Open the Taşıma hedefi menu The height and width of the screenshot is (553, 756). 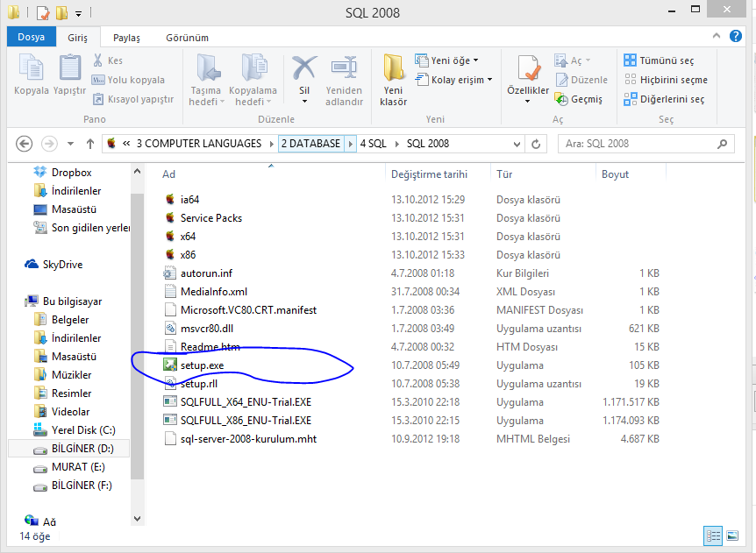pos(206,80)
